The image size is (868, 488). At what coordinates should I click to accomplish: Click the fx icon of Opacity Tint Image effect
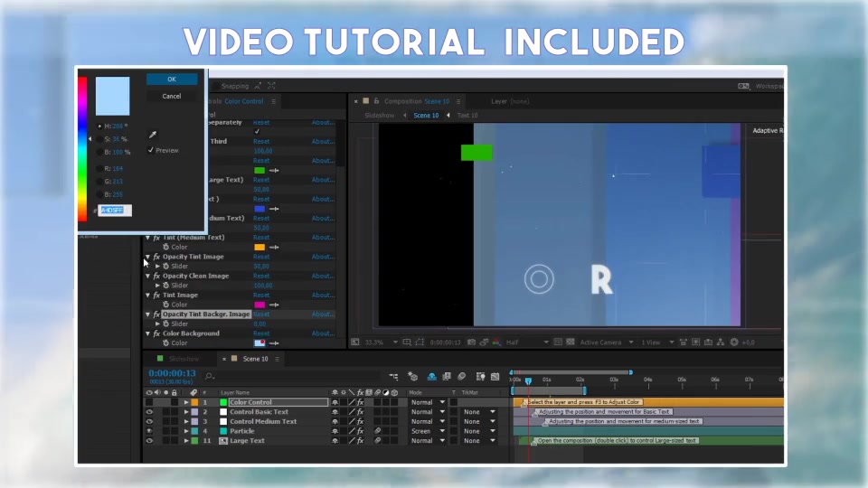156,257
